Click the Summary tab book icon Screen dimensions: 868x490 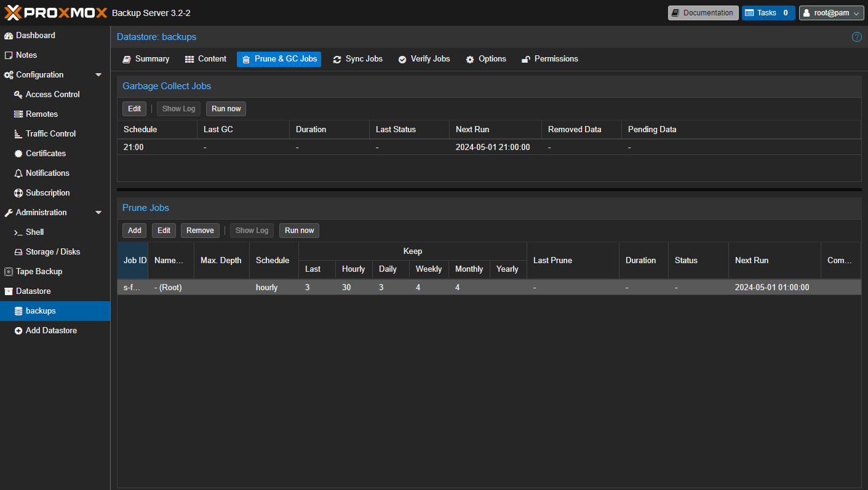[127, 60]
